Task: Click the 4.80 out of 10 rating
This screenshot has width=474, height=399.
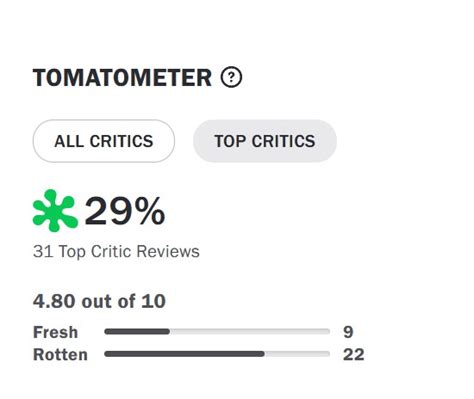Action: [x=99, y=301]
